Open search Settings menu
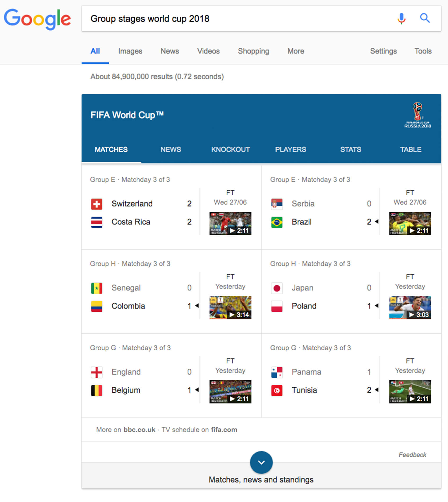The width and height of the screenshot is (448, 502). (x=383, y=51)
